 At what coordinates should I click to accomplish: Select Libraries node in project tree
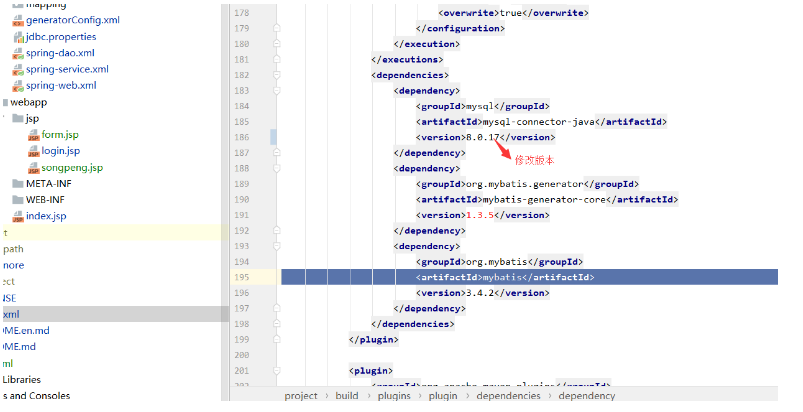22,379
